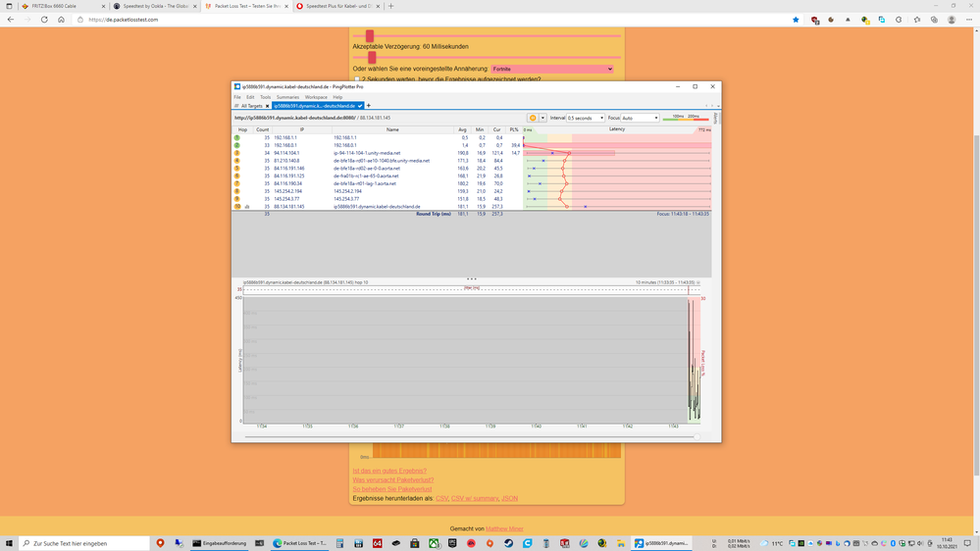980x551 pixels.
Task: Click the browser back arrow
Action: [x=11, y=20]
